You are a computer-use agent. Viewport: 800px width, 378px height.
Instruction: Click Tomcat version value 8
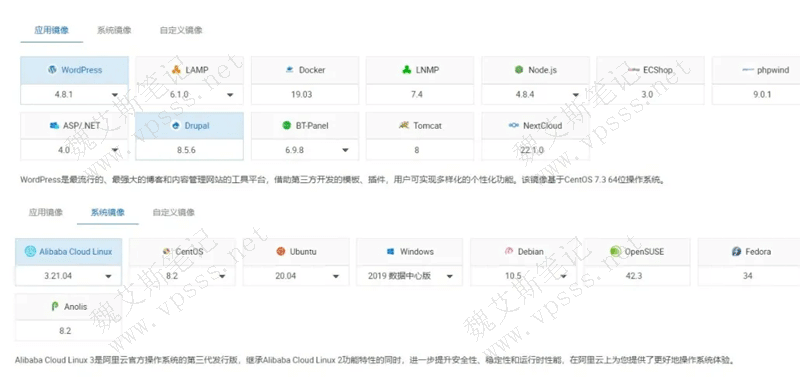point(417,150)
